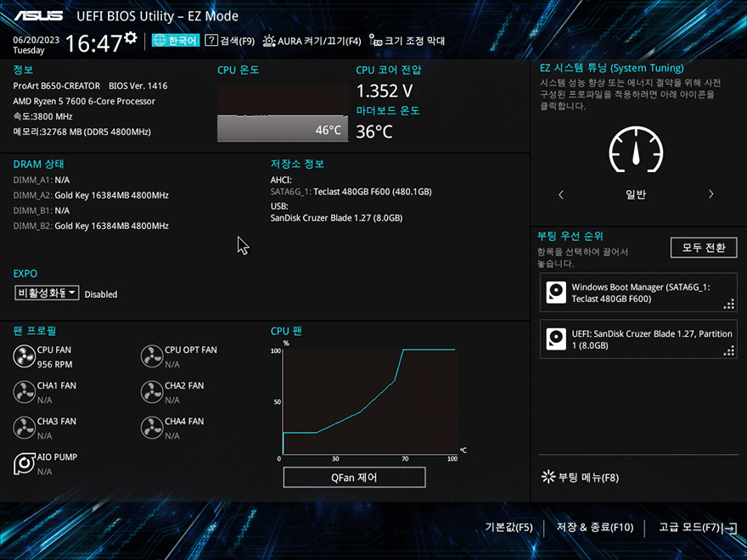Switch to next tuning profile arrow
The image size is (747, 560).
tap(710, 194)
